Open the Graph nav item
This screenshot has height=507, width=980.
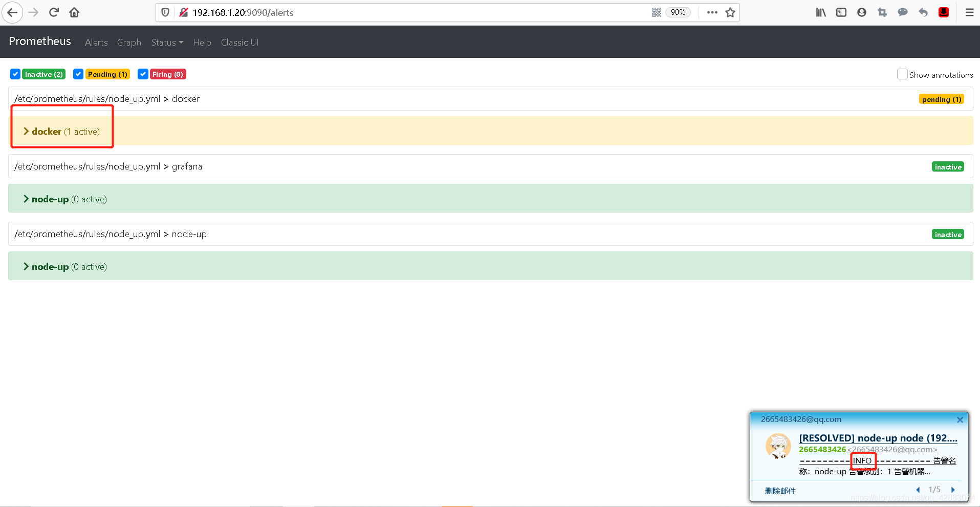point(129,43)
